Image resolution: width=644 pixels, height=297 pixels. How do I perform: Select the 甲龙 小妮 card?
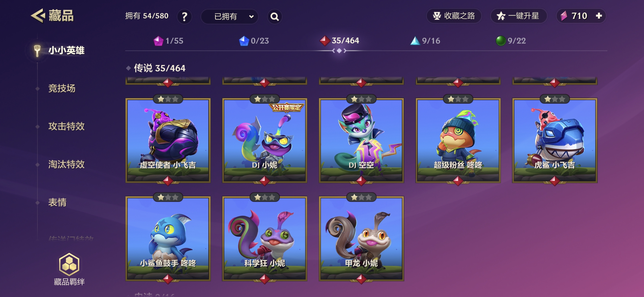(361, 238)
